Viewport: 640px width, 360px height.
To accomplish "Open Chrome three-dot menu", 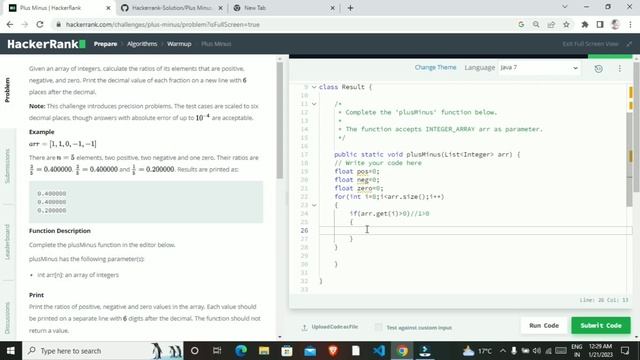I will point(630,24).
